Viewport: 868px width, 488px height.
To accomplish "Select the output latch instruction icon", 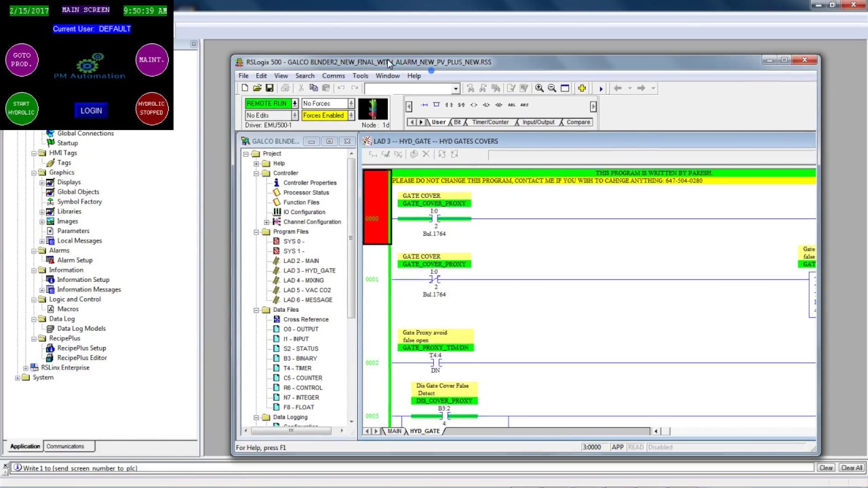I will (486, 105).
